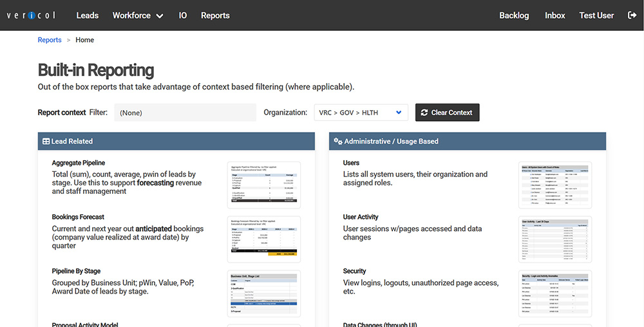Open the Users report thumbnail
The height and width of the screenshot is (327, 644).
pos(555,185)
